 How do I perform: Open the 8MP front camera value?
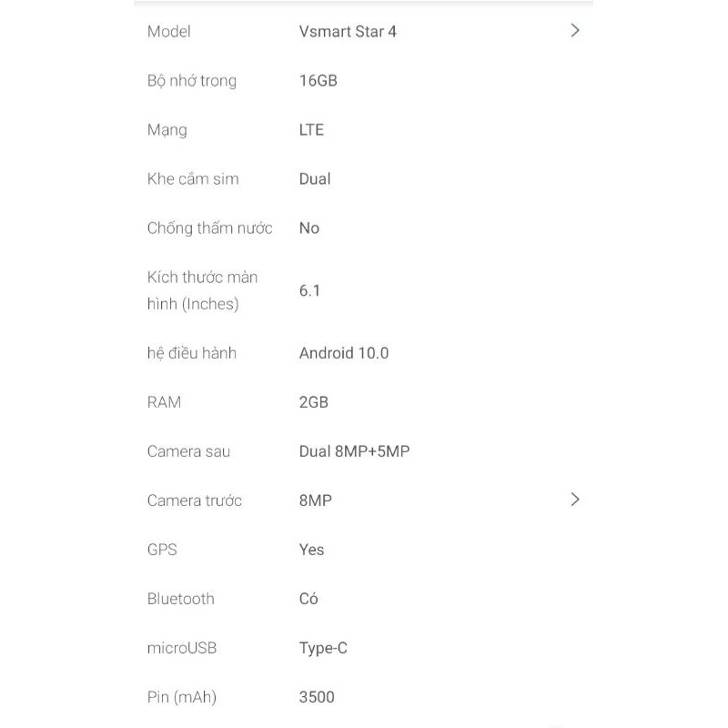316,500
